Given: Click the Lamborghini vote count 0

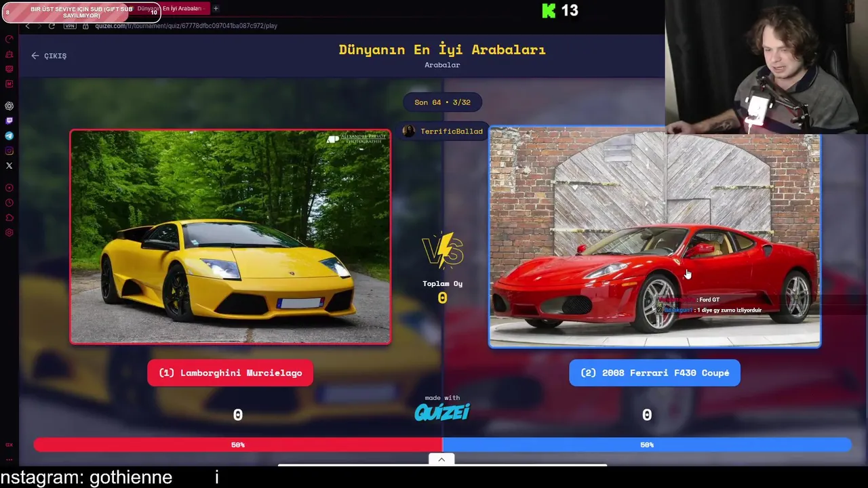Looking at the screenshot, I should click(238, 415).
